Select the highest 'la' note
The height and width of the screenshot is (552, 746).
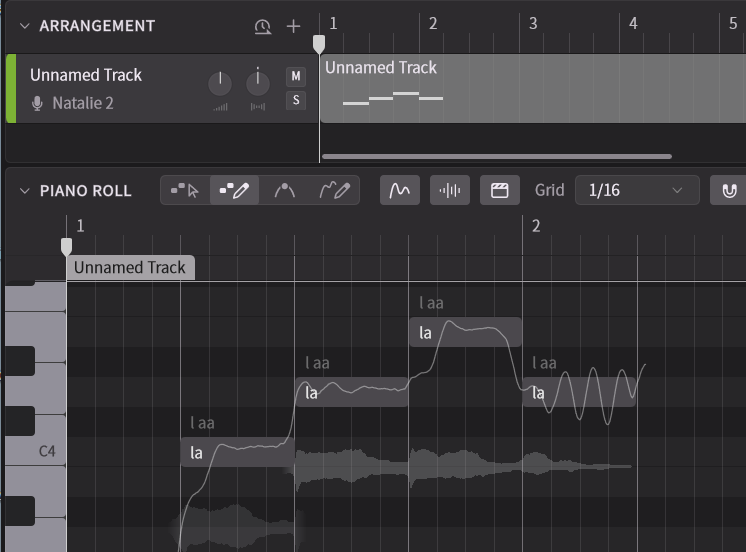point(465,332)
